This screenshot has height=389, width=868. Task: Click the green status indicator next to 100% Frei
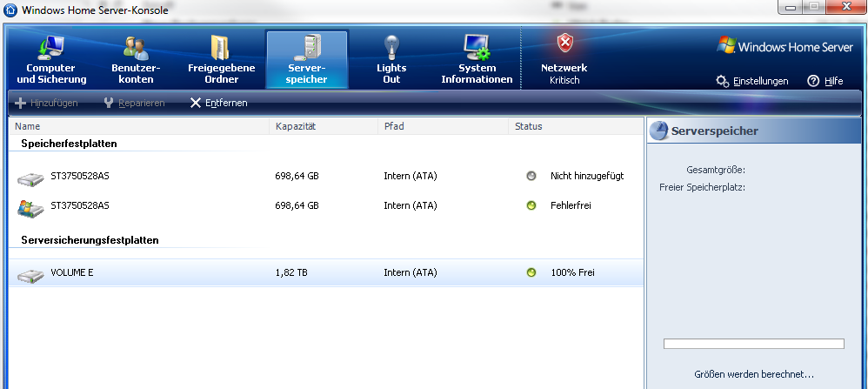(x=531, y=272)
